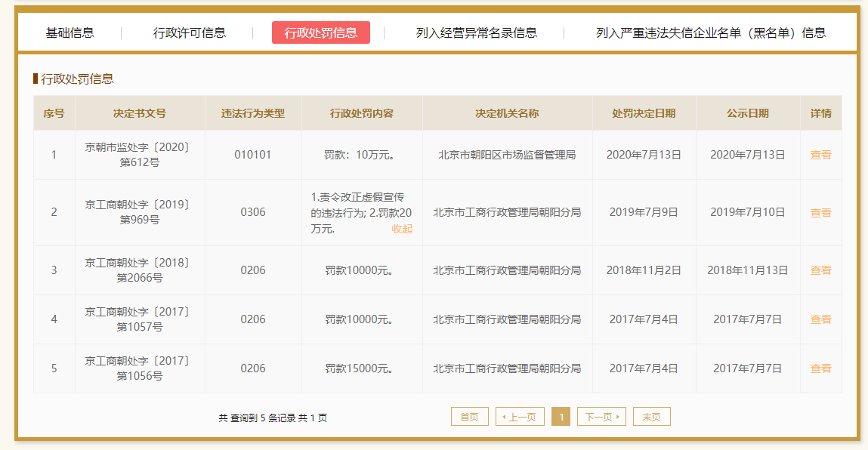Click violation type code 0306

tap(253, 213)
